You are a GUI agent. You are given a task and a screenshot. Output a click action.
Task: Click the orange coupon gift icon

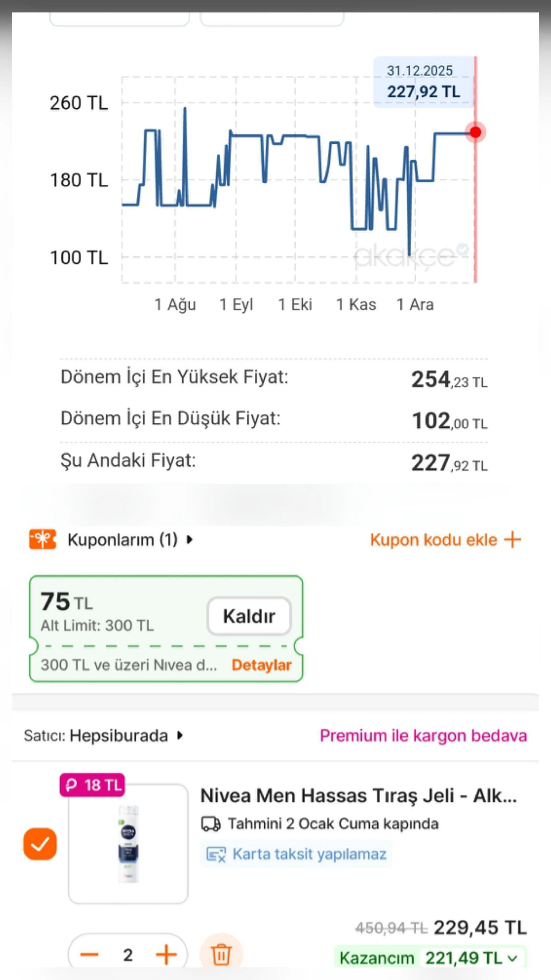click(x=43, y=540)
